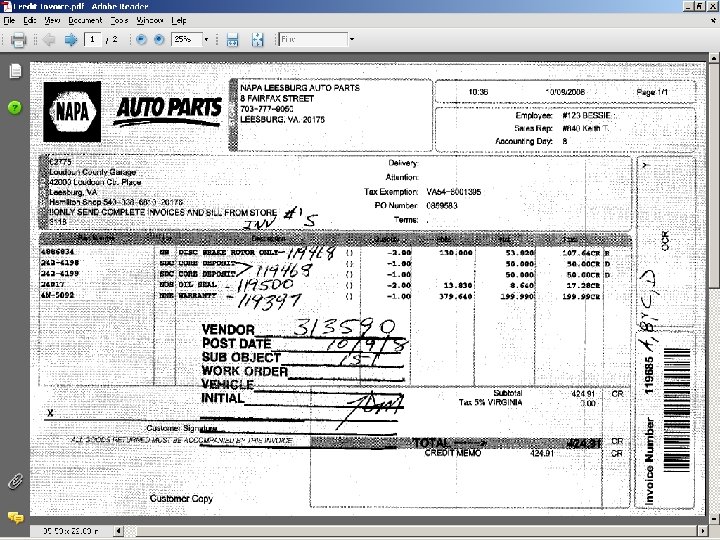Close the Adobe Reader window
This screenshot has width=720, height=540.
712,6
